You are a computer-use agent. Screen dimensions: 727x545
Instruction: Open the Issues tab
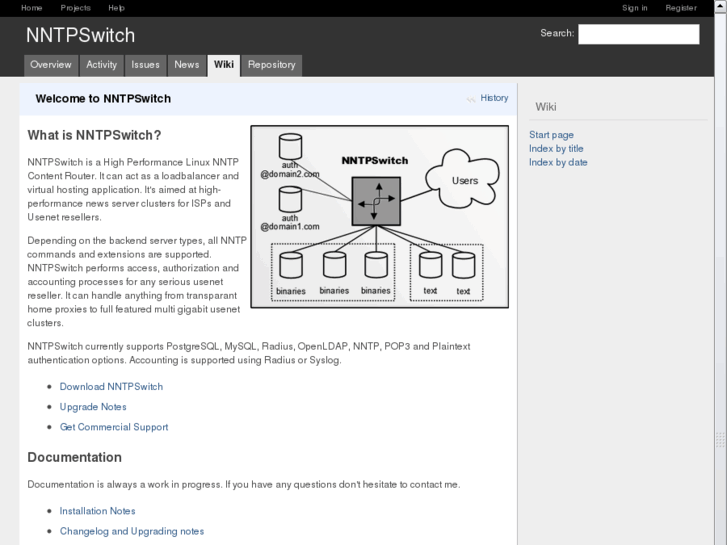pos(145,65)
